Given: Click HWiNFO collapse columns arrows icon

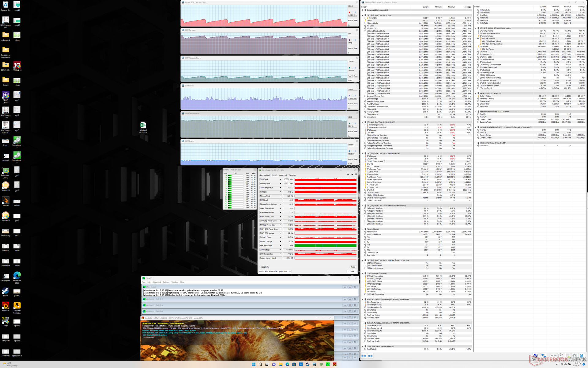Looking at the screenshot, I should (x=370, y=356).
